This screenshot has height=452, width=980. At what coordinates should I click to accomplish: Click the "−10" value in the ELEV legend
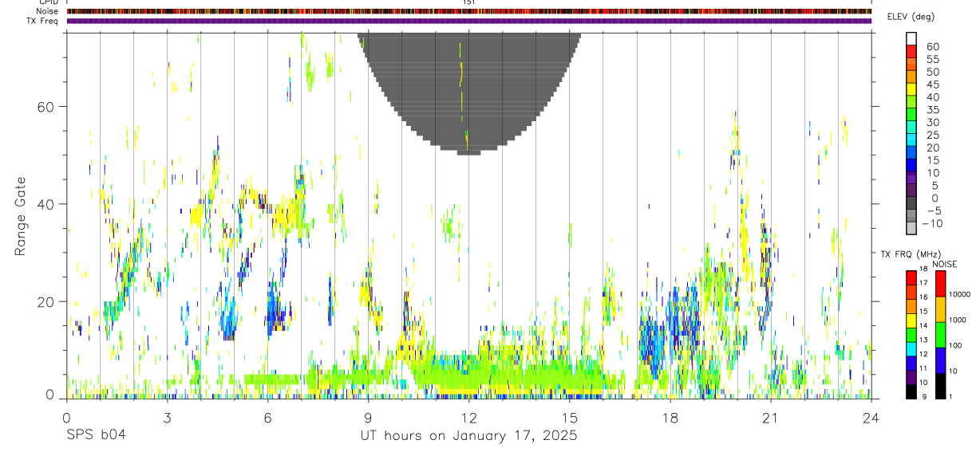pyautogui.click(x=932, y=223)
